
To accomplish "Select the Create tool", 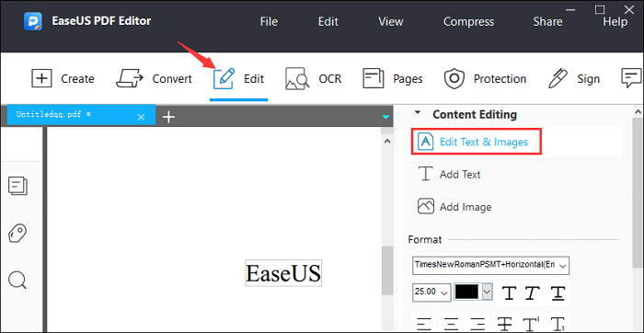I will (63, 78).
